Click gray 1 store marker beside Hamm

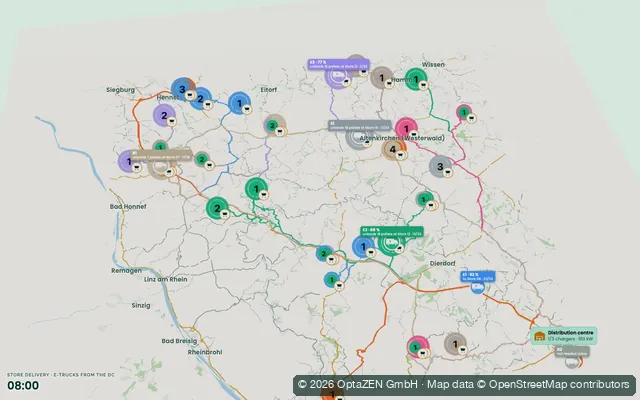click(x=382, y=78)
